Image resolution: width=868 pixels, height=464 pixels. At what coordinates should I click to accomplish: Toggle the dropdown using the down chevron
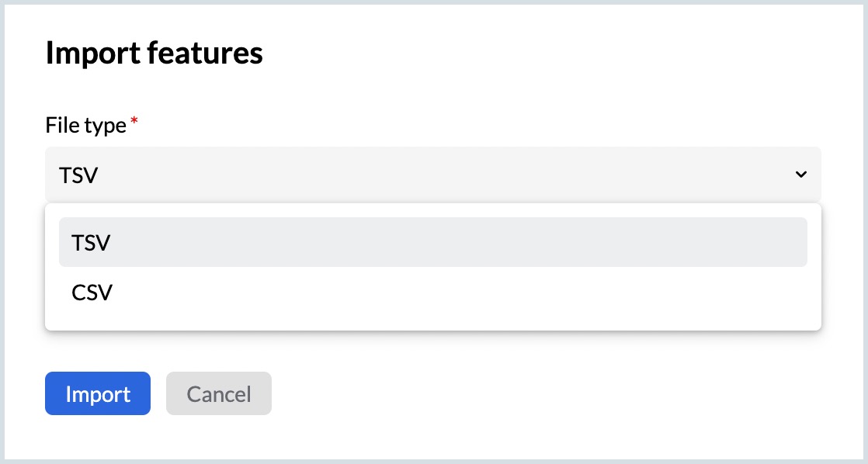pos(801,175)
